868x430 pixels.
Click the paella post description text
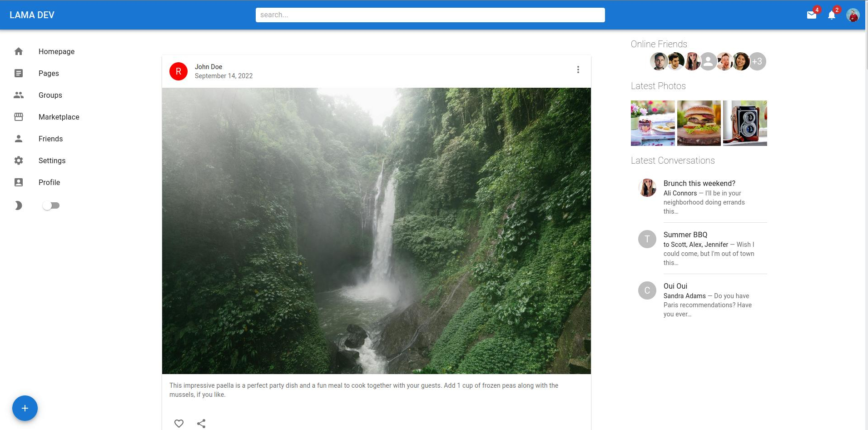(364, 390)
